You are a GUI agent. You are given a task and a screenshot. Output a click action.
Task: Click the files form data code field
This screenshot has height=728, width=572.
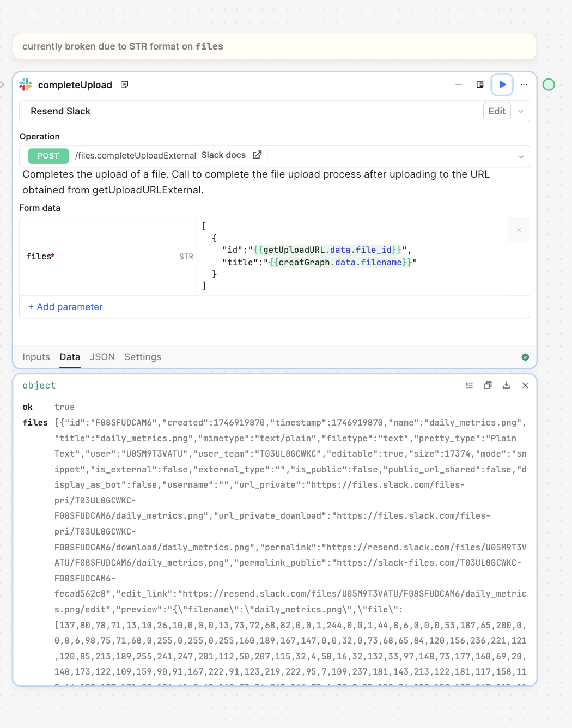352,256
